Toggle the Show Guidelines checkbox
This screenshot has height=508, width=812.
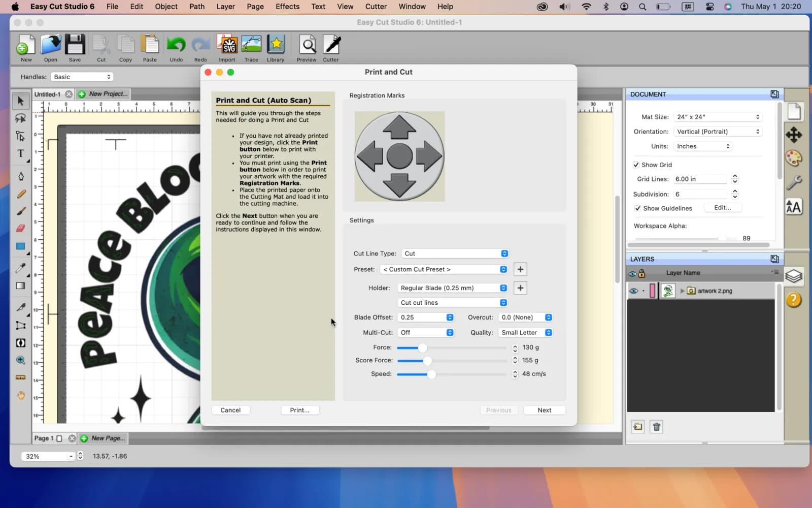pyautogui.click(x=637, y=208)
